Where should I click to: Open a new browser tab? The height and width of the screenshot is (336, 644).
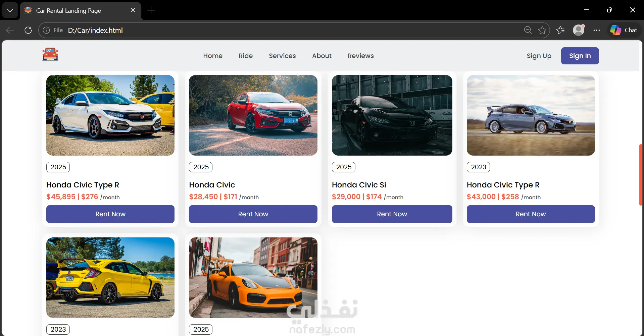click(151, 10)
